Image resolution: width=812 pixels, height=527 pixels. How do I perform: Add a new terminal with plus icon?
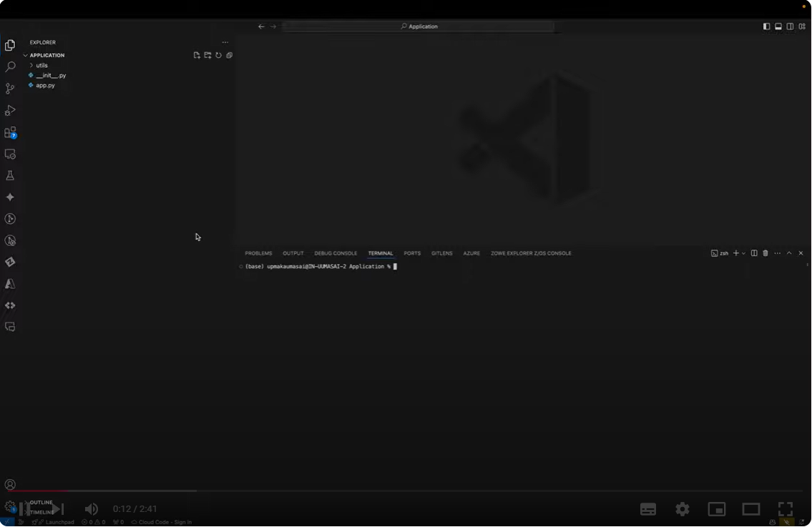point(736,253)
